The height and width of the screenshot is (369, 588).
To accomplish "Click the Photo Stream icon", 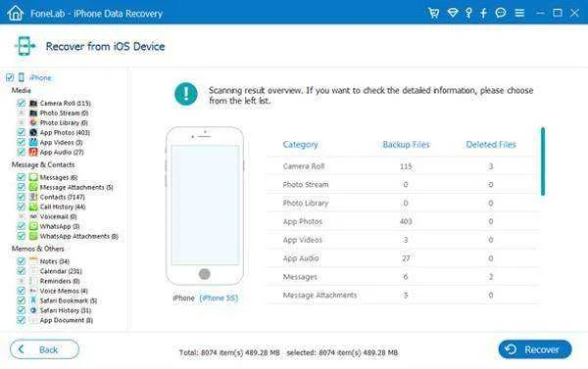I will coord(33,113).
